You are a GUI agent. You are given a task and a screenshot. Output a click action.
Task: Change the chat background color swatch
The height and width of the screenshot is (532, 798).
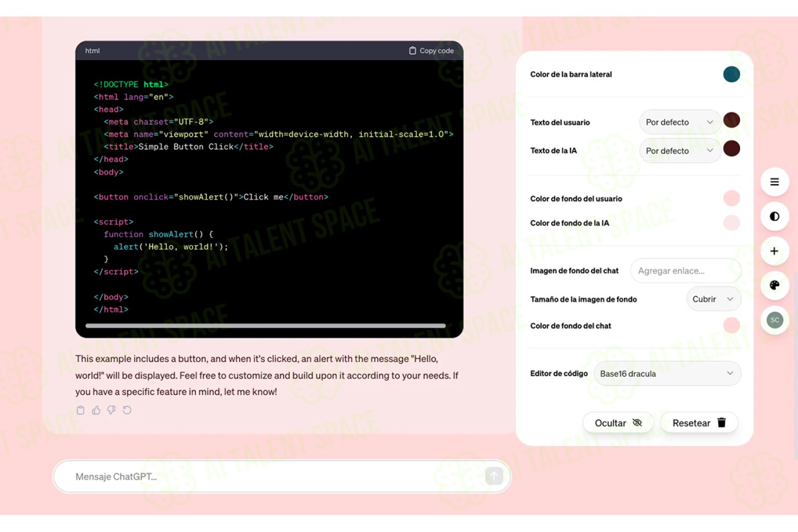[x=731, y=325]
